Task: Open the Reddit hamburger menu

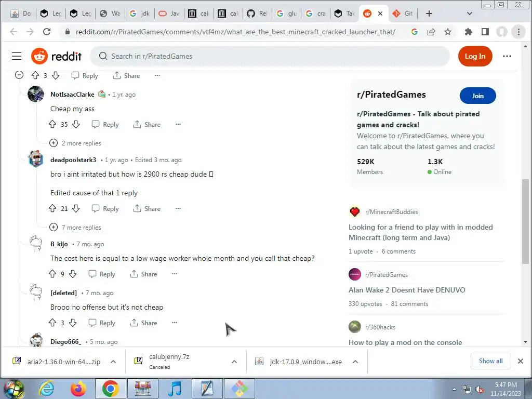Action: click(17, 56)
